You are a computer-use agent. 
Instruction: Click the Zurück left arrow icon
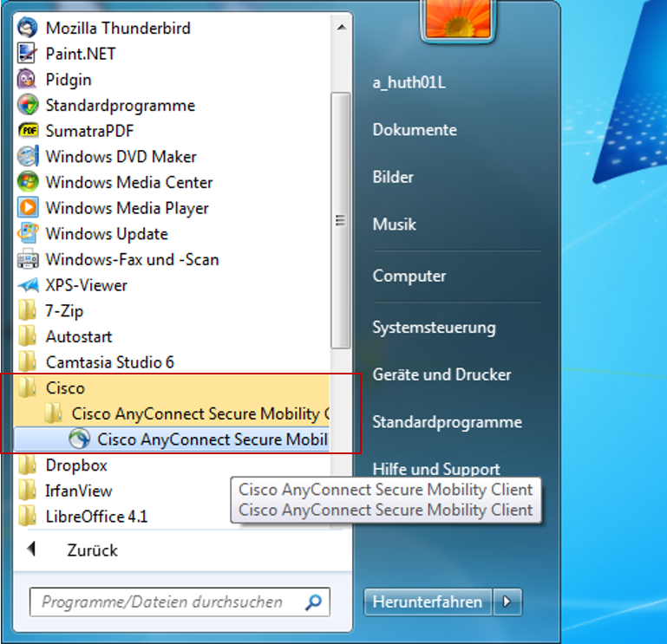(31, 549)
